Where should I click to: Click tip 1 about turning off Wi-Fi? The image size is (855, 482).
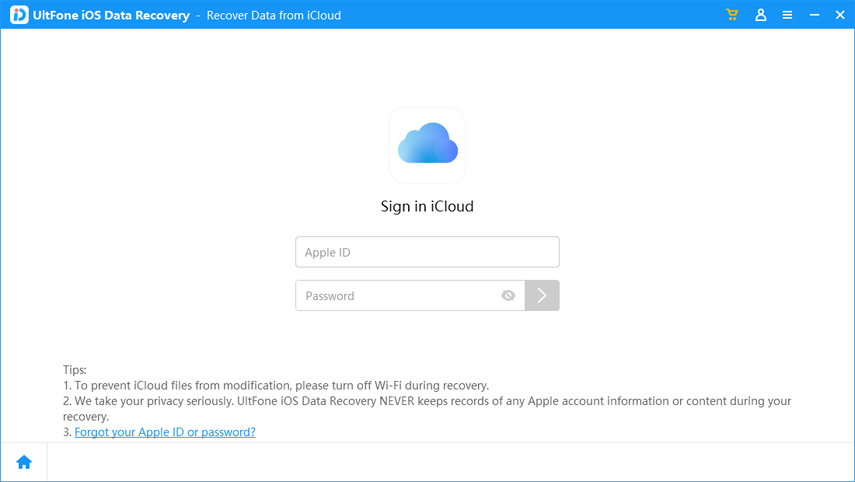(276, 385)
